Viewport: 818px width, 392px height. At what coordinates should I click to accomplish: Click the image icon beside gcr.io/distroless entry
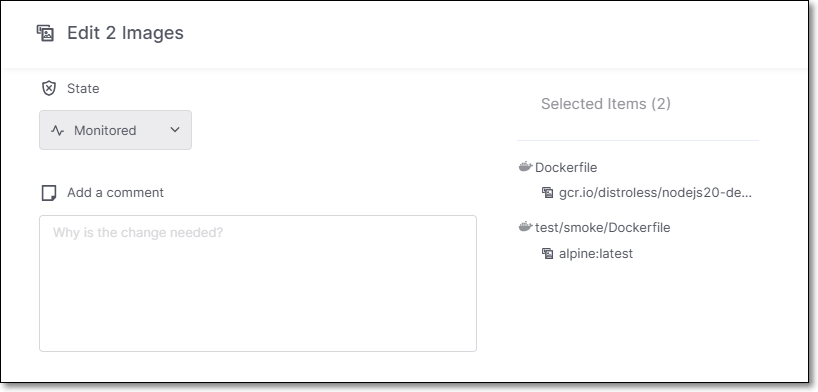click(547, 193)
